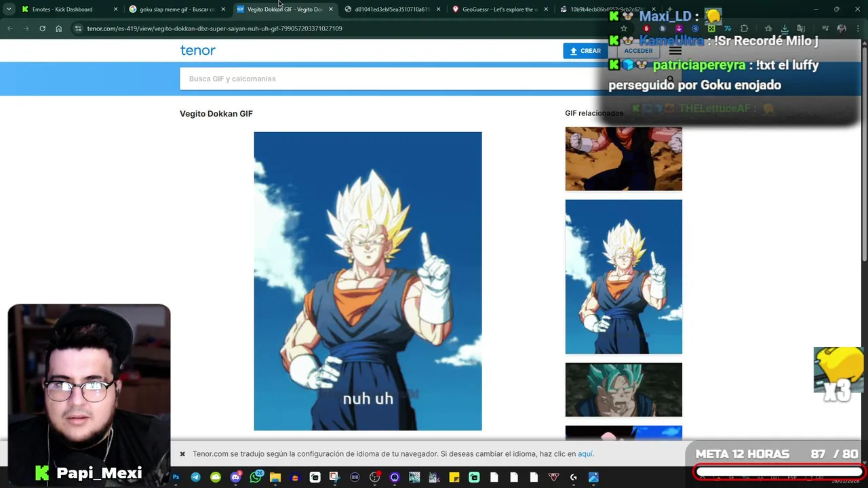
Task: Close the d81041ed3ebf5ea tab
Action: click(438, 9)
